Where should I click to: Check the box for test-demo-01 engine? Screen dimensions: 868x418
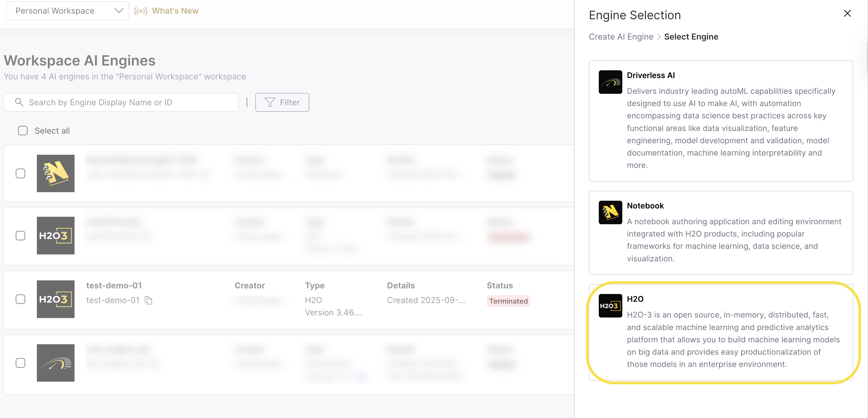pos(21,299)
